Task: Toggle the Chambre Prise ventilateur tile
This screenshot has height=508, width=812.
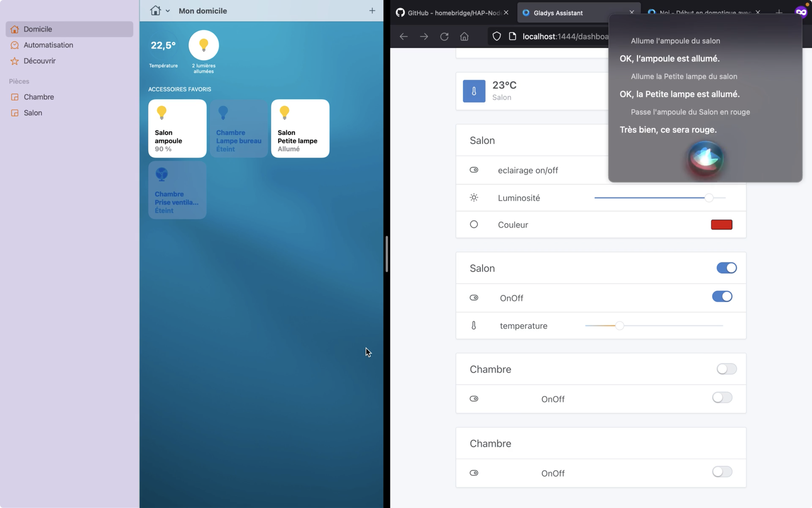Action: [x=178, y=190]
